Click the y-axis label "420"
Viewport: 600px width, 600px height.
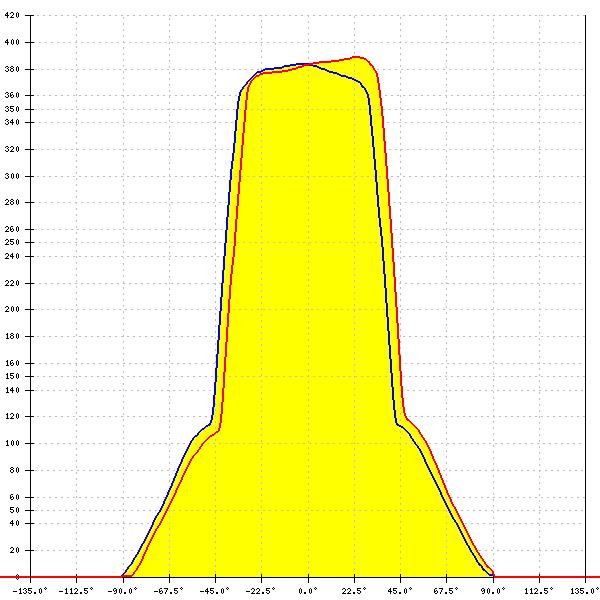pos(11,15)
